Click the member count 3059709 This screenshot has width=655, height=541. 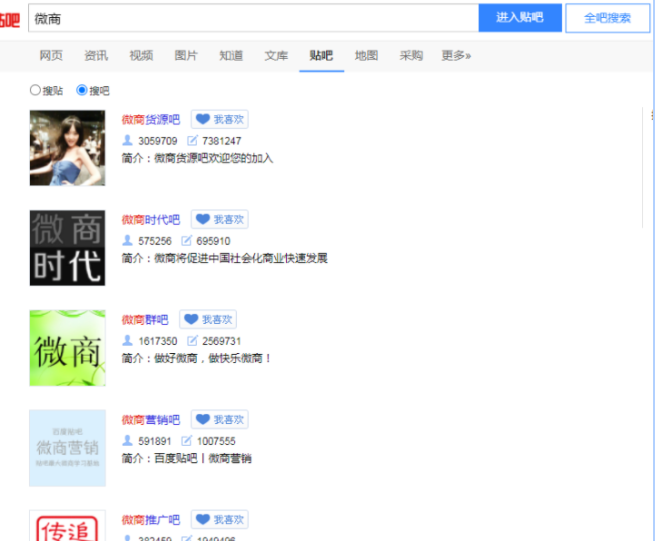[x=158, y=141]
